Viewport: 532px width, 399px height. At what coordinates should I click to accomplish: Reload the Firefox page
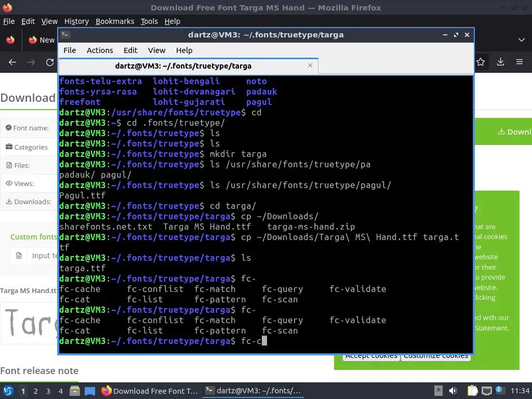[50, 62]
